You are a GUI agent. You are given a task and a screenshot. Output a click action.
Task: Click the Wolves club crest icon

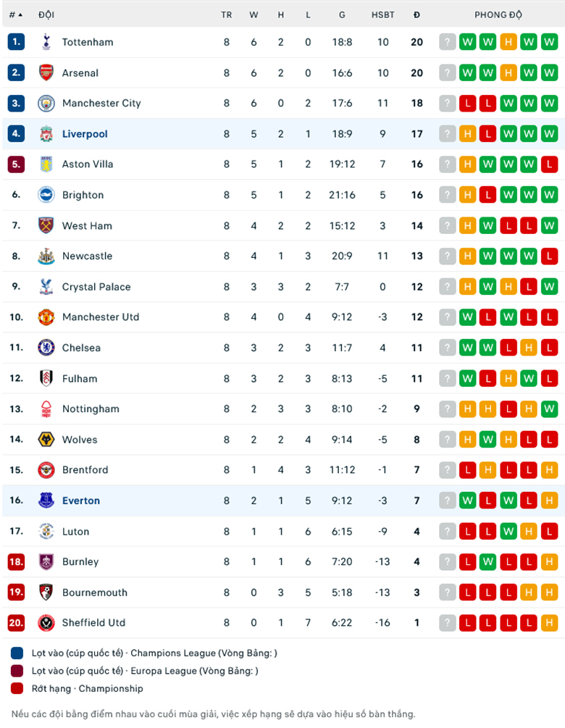pos(46,439)
